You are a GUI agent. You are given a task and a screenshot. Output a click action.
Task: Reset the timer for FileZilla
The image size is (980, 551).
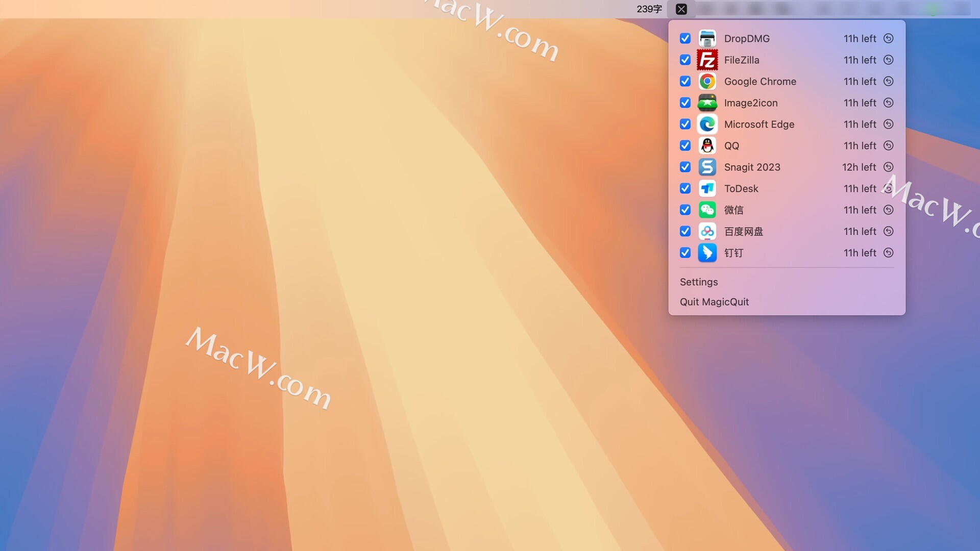click(888, 60)
